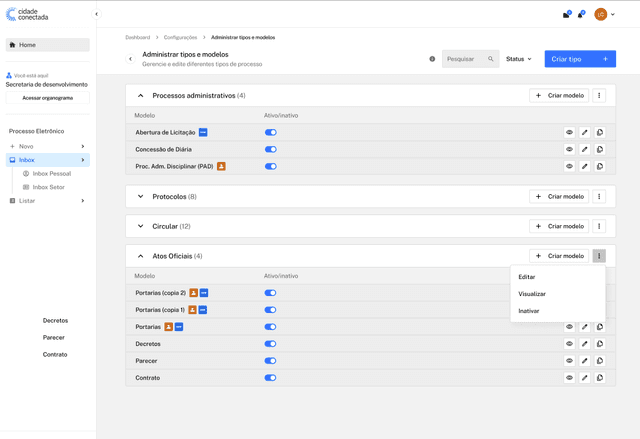Duplicate Abertura de Licitação with copy icon
Screen dimensions: 640x439
[600, 132]
